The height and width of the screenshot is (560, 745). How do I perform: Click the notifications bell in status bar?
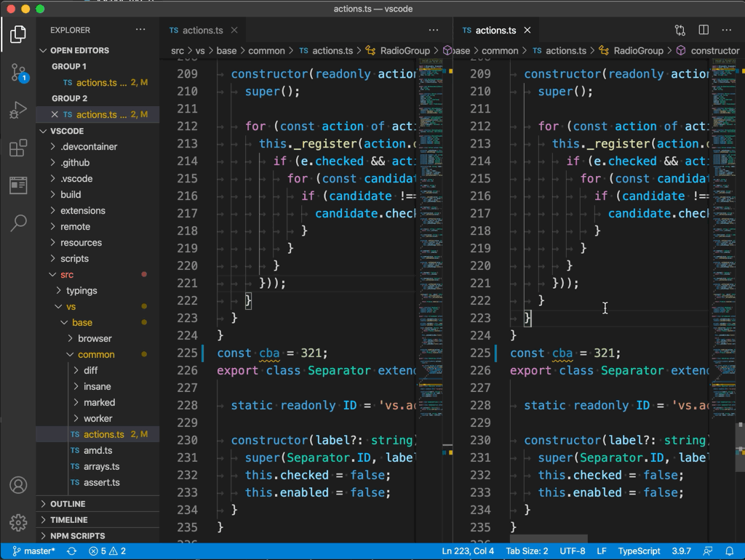coord(730,551)
